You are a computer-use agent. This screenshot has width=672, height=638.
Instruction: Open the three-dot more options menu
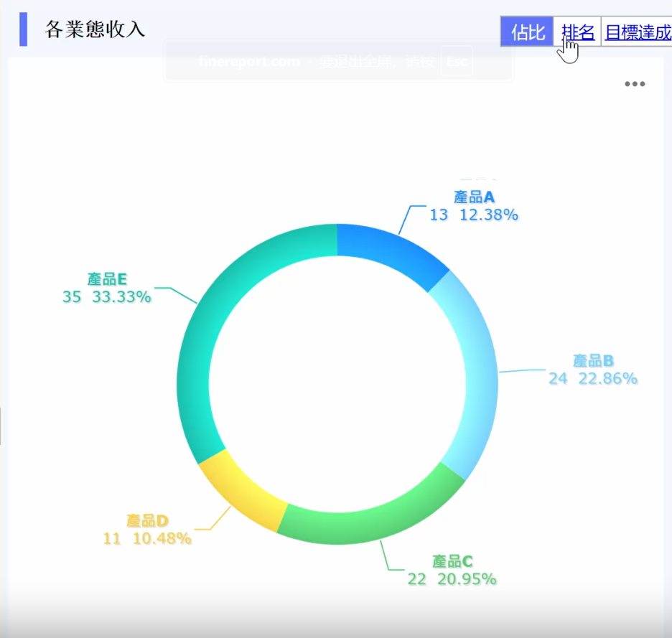[635, 83]
